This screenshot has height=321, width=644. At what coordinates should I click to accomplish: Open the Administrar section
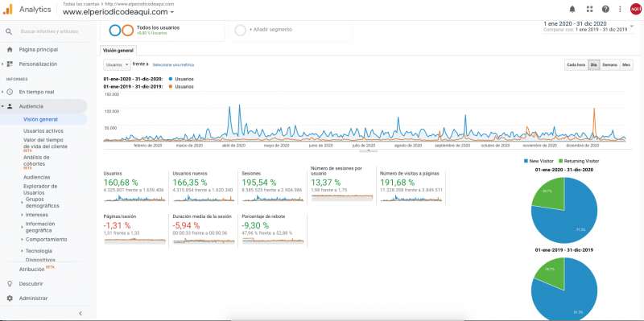tap(33, 298)
